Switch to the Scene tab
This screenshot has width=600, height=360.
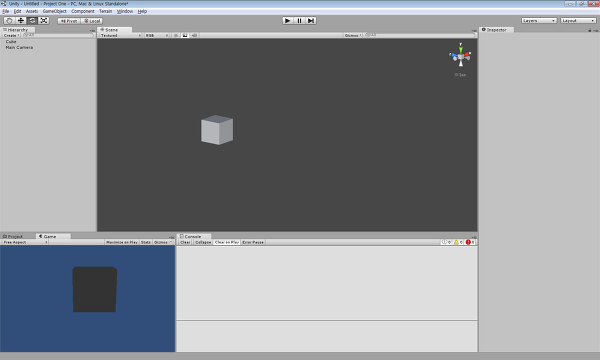tap(114, 29)
